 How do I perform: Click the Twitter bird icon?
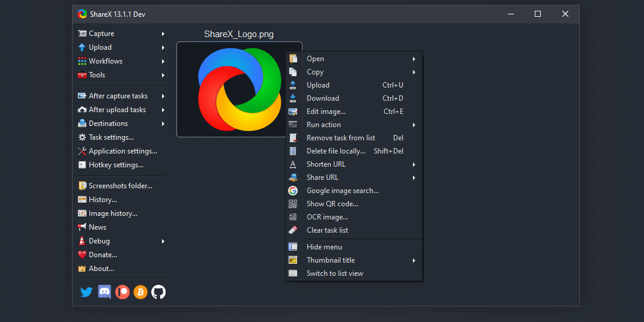tap(86, 292)
